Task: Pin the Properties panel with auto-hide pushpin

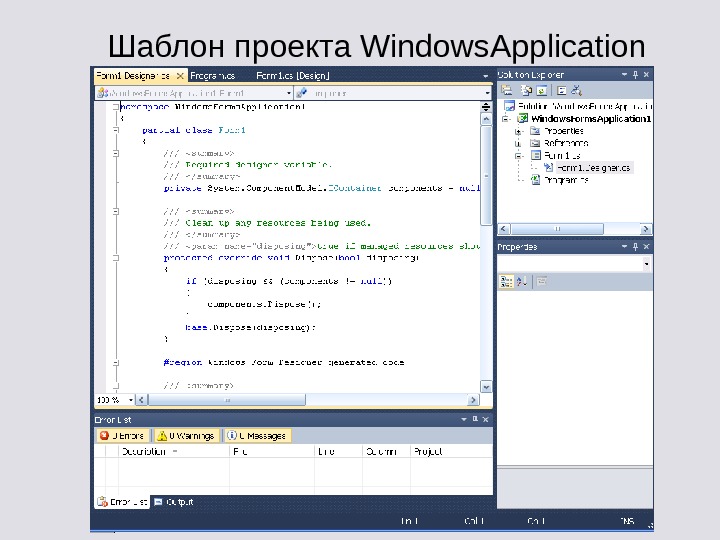Action: click(636, 247)
